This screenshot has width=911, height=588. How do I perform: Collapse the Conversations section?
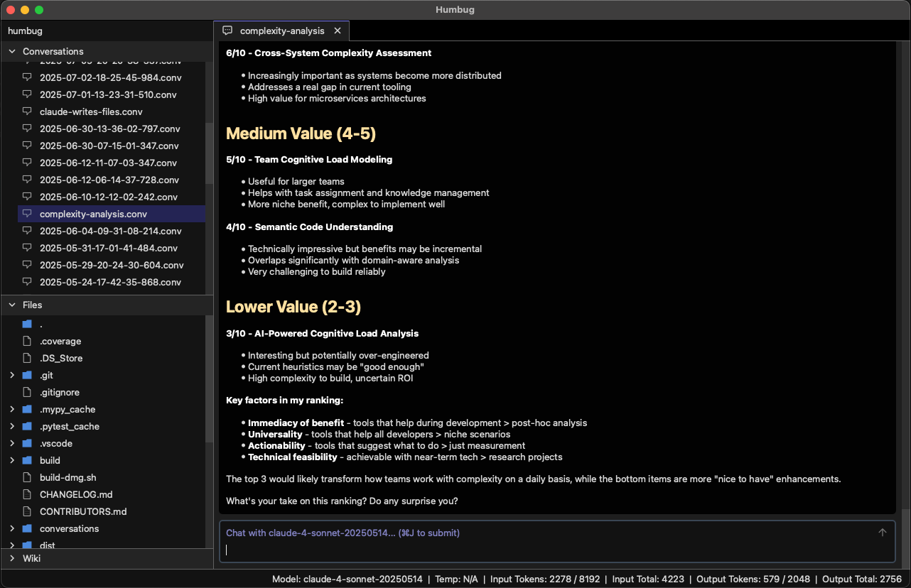pos(11,51)
